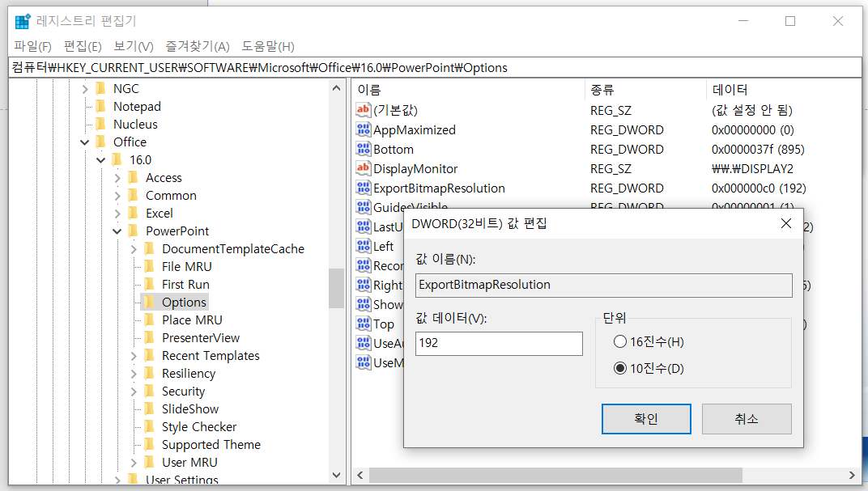Image resolution: width=868 pixels, height=491 pixels.
Task: Open the 도움말(H) menu
Action: click(268, 46)
